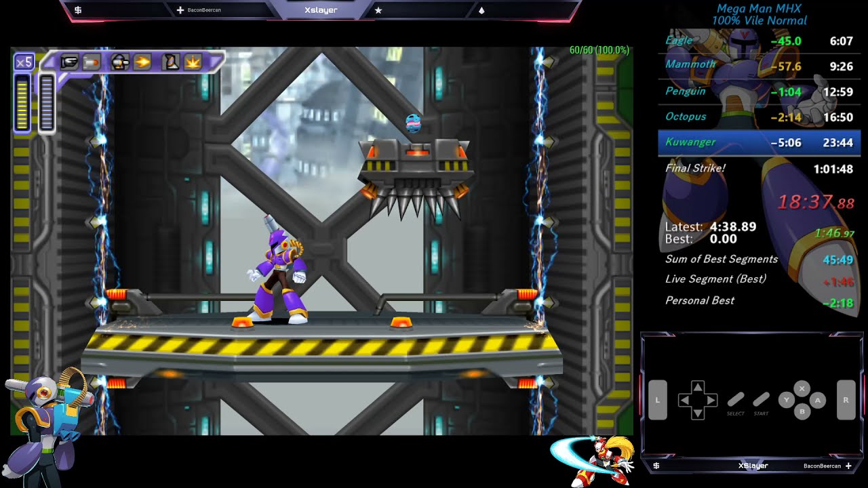The width and height of the screenshot is (868, 488).
Task: Click the empty weapon energy bar
Action: 46,102
